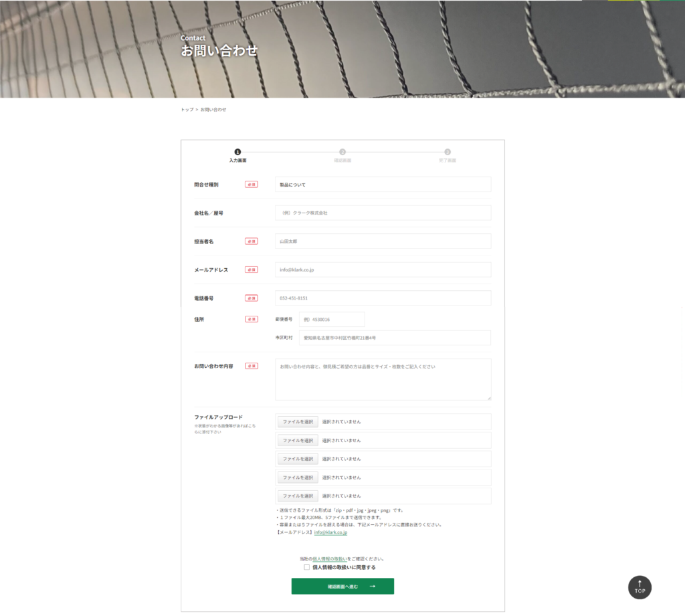Click the fifth ファイルを選択 button
Viewport: 685px width, 616px height.
tap(298, 496)
